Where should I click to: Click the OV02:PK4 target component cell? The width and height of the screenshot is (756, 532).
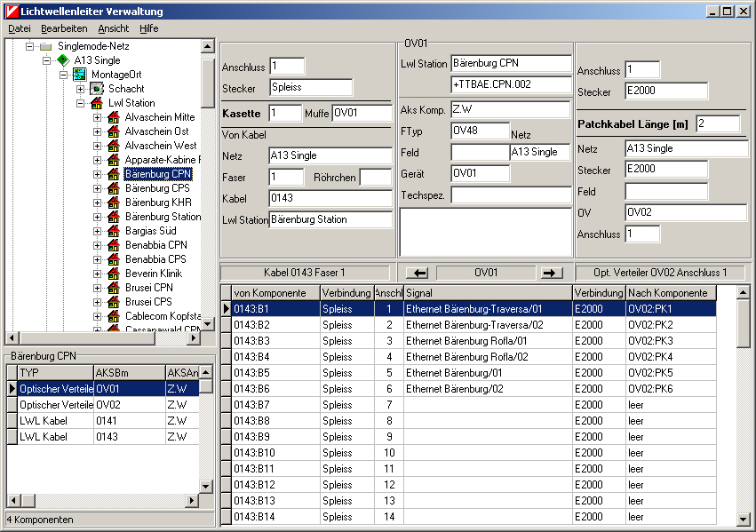click(x=671, y=357)
